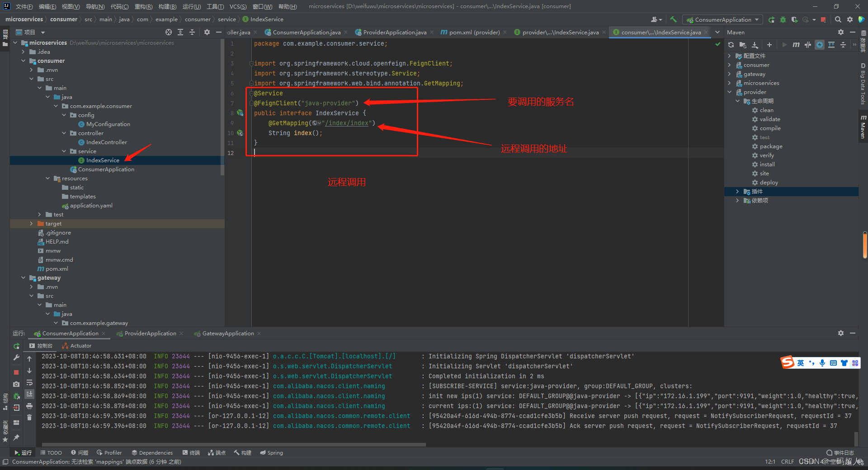Start a debug session with the bug icon

782,19
